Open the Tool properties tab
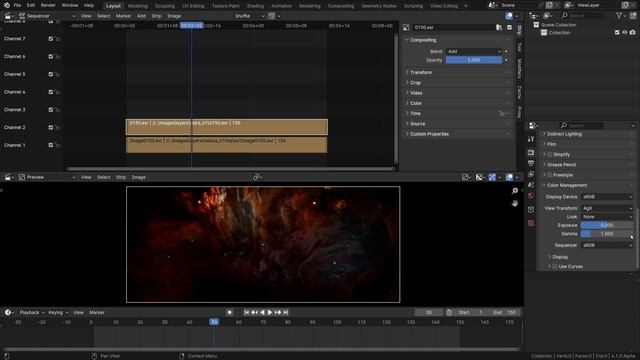640x360 pixels. pyautogui.click(x=531, y=139)
